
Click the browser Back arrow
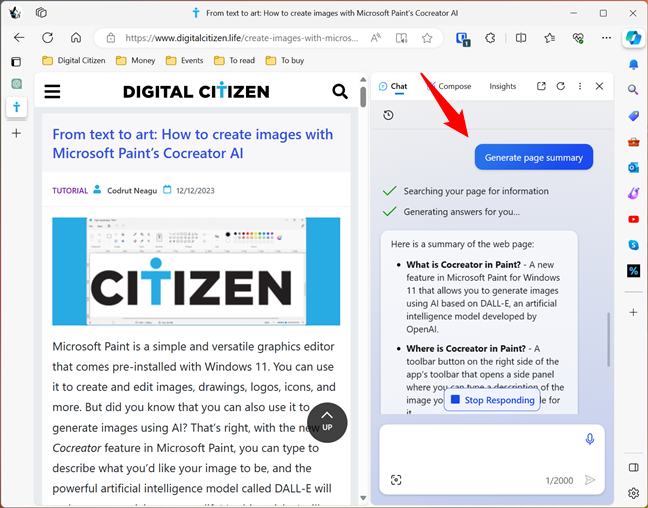pyautogui.click(x=19, y=38)
